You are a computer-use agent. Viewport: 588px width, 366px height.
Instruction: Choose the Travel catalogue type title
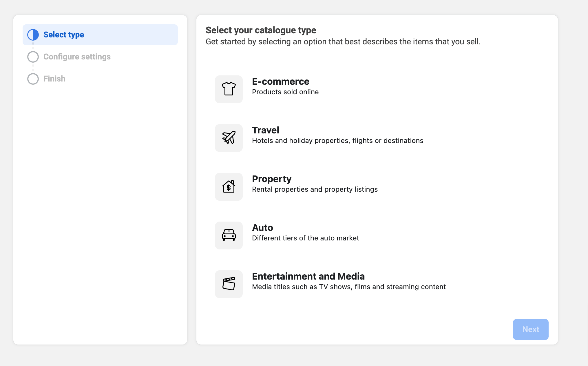pos(266,130)
